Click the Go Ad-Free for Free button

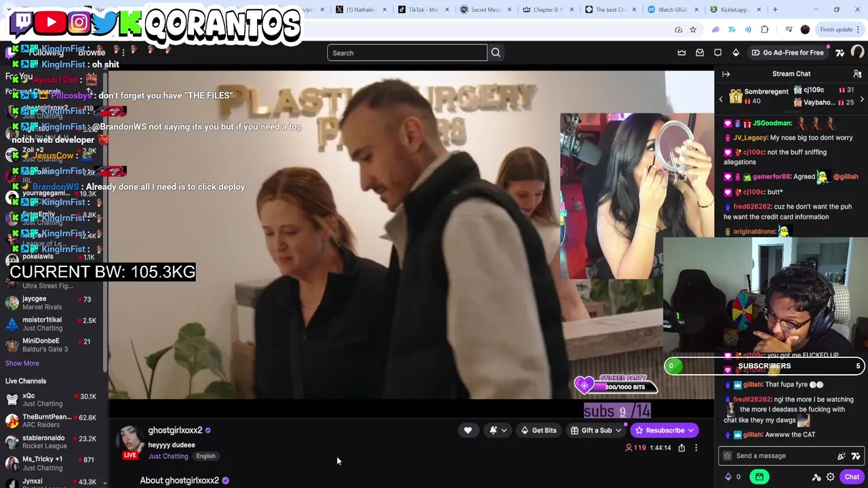tap(787, 53)
